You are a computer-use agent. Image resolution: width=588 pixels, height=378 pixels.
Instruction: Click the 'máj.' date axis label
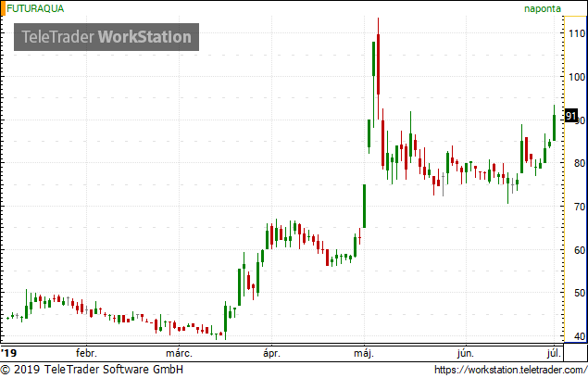364,353
